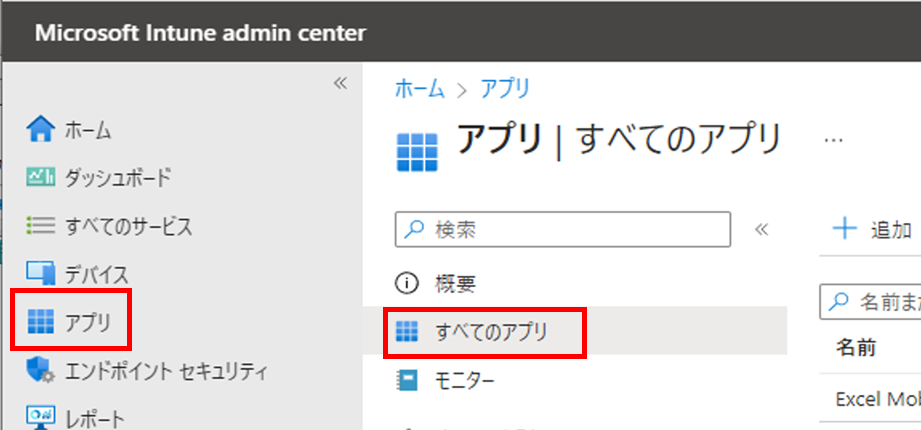Image resolution: width=921 pixels, height=430 pixels.
Task: Click the plus icon next to 追加
Action: (x=845, y=229)
